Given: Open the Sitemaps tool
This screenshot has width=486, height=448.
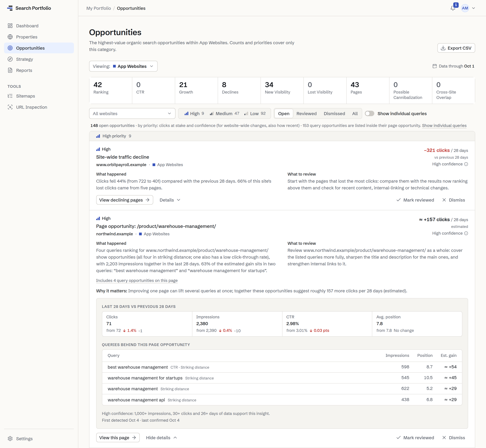Looking at the screenshot, I should [39, 96].
